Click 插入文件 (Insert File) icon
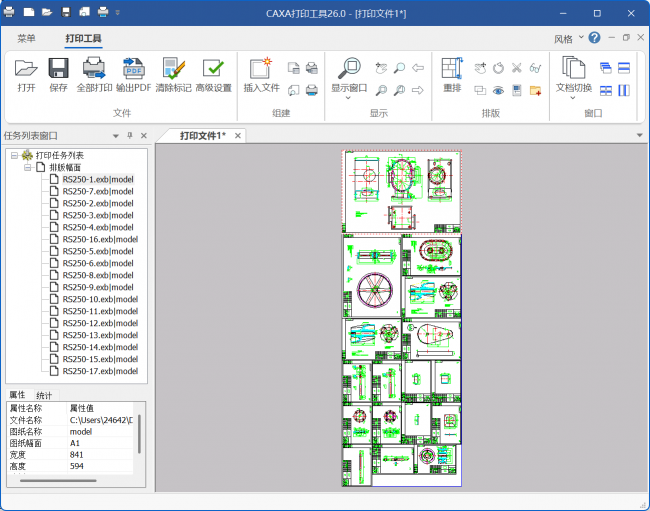The height and width of the screenshot is (511, 650). [261, 68]
